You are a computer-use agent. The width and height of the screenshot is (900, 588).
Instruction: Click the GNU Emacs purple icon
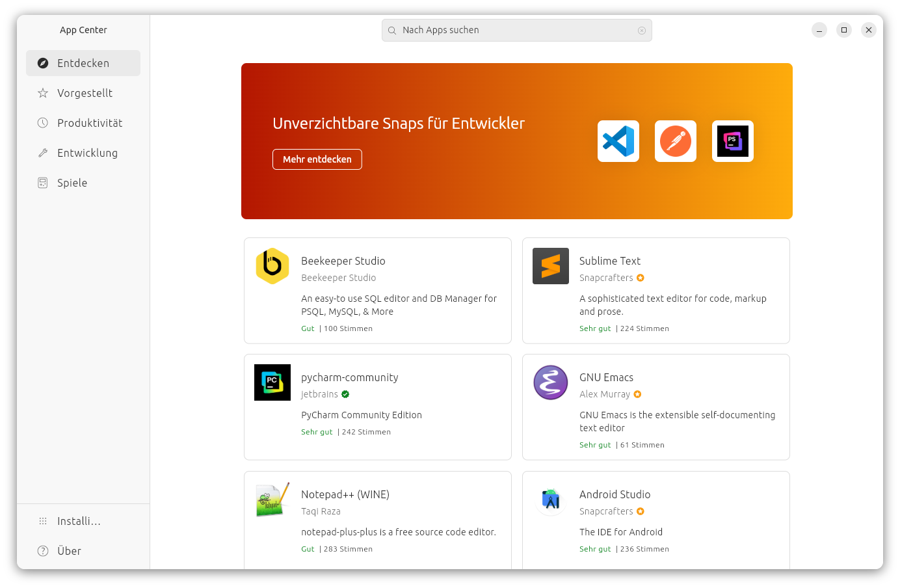551,382
